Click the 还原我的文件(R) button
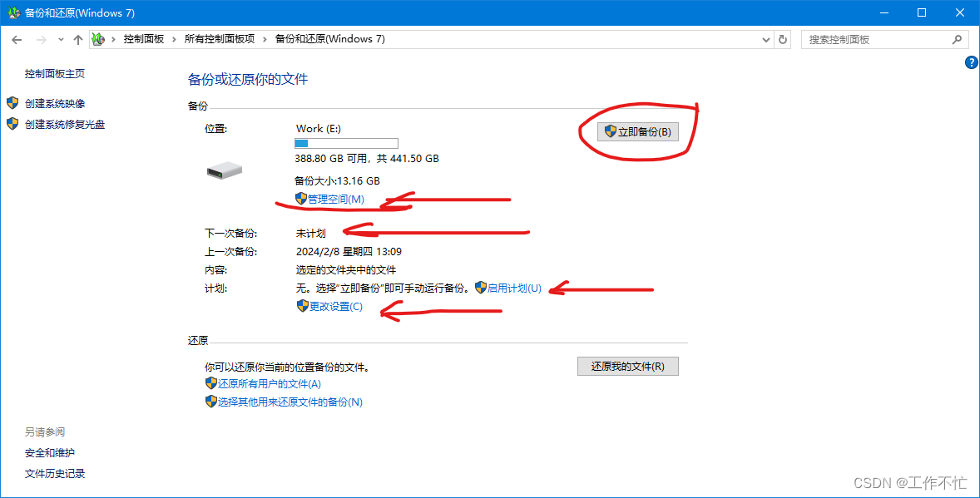The image size is (980, 498). click(x=627, y=366)
